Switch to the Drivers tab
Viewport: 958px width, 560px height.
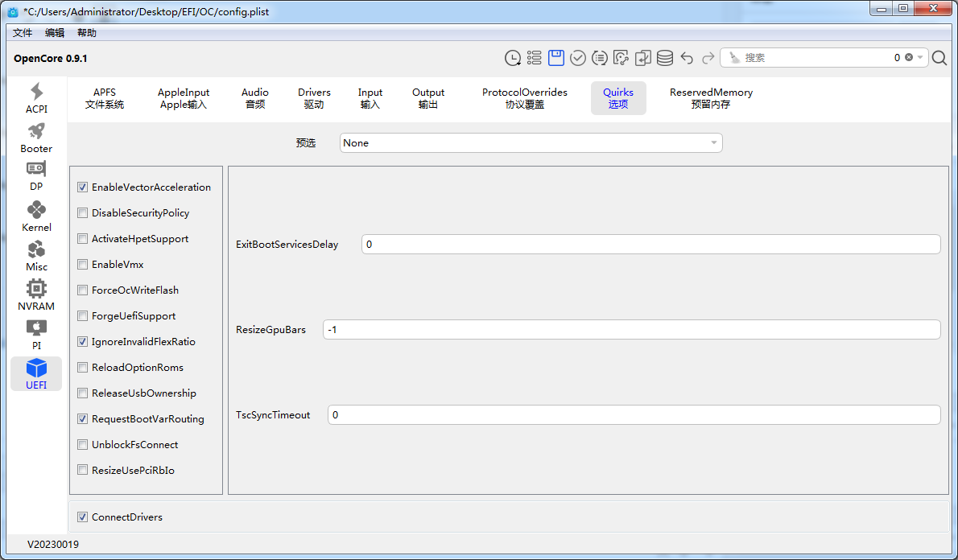(314, 98)
